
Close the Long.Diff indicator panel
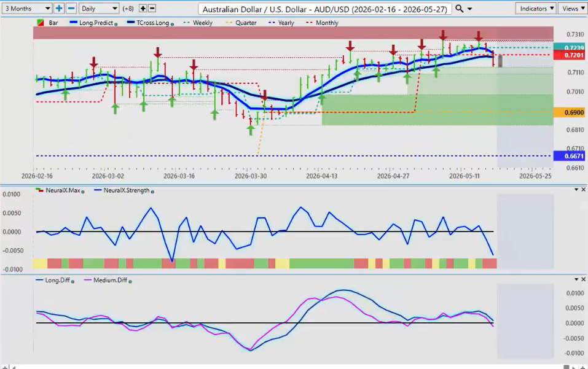tap(584, 279)
